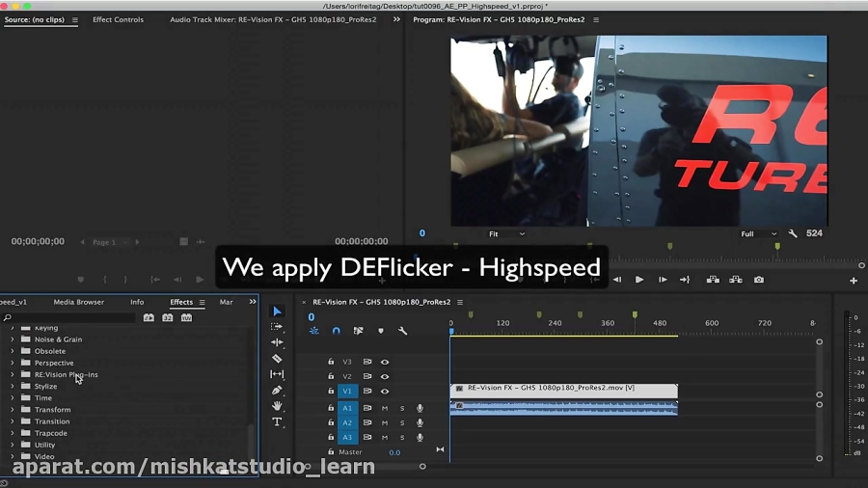Viewport: 868px width, 488px height.
Task: Open Timeline Display Settings wrench
Action: [x=402, y=331]
